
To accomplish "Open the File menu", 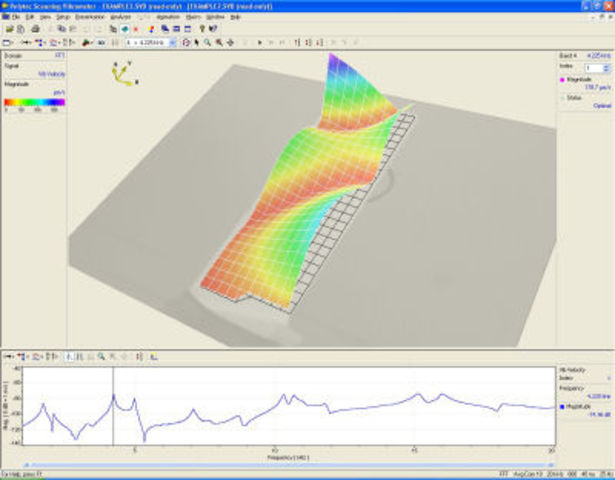I will tap(17, 17).
